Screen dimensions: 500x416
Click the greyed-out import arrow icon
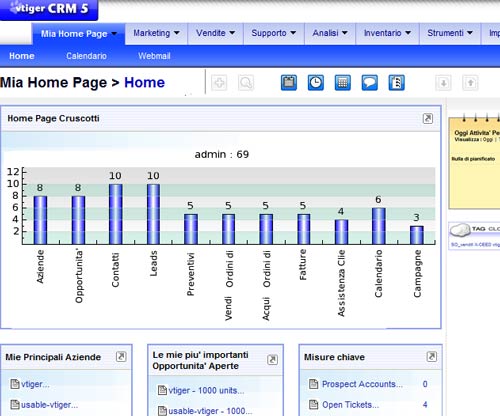444,83
